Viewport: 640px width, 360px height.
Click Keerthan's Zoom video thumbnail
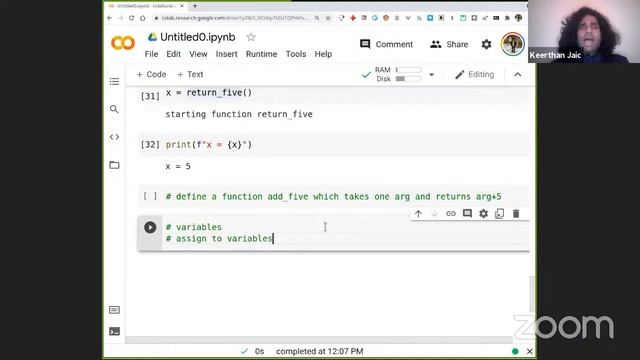pyautogui.click(x=584, y=31)
